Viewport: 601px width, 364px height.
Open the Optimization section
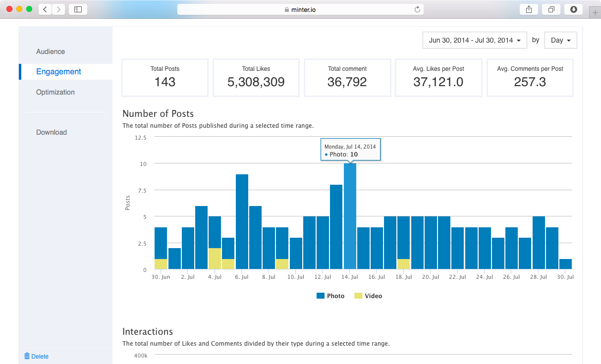pos(55,92)
